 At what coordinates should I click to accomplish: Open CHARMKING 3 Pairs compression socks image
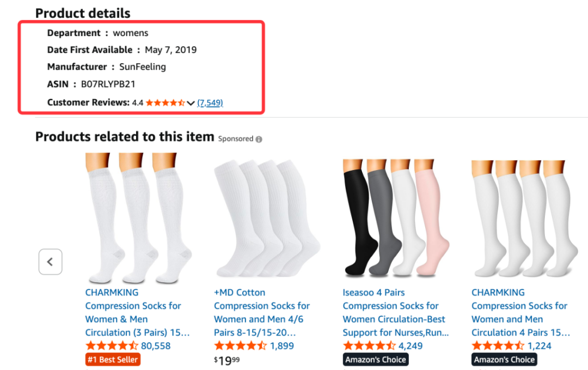(x=138, y=218)
